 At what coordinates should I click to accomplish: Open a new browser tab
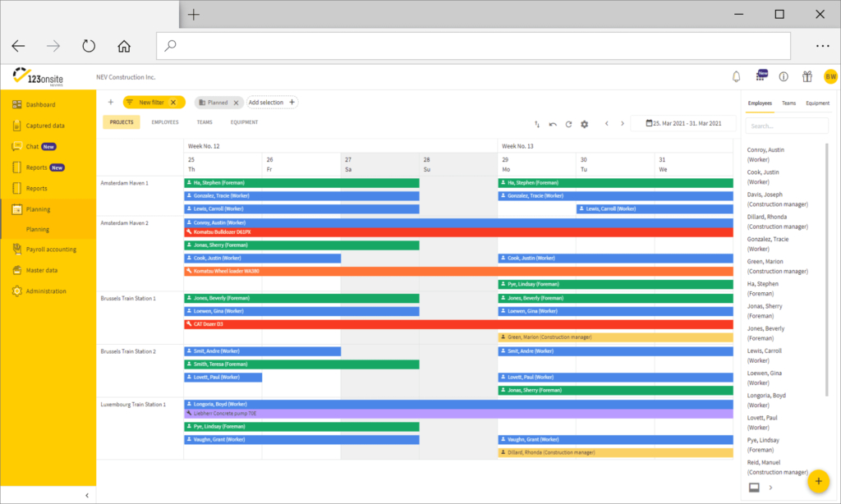pyautogui.click(x=194, y=15)
